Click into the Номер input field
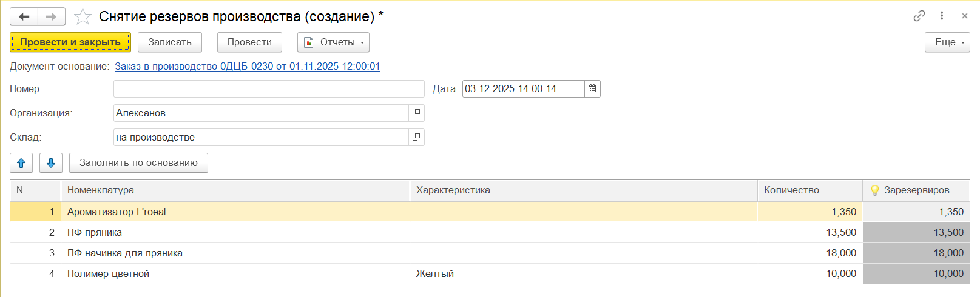The image size is (980, 297). pyautogui.click(x=268, y=89)
